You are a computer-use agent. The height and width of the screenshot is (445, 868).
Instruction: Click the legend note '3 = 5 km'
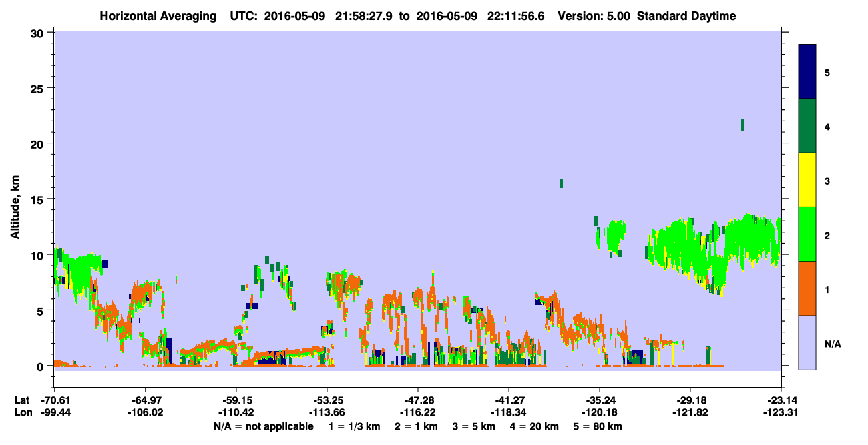474,426
